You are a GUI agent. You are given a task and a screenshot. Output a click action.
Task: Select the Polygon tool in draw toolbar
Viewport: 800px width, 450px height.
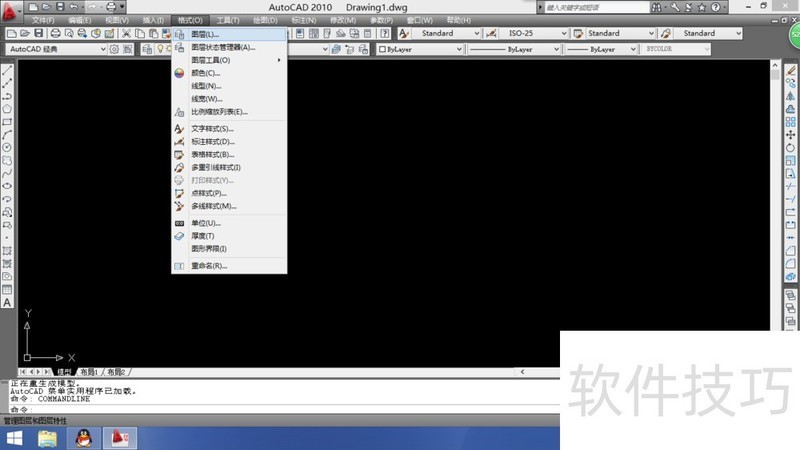pyautogui.click(x=7, y=109)
